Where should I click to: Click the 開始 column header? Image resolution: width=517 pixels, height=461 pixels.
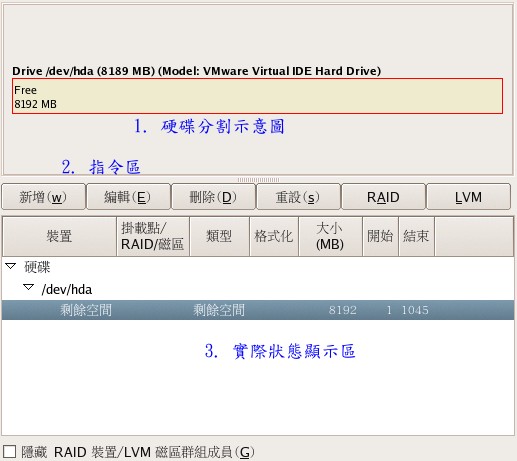click(x=380, y=236)
